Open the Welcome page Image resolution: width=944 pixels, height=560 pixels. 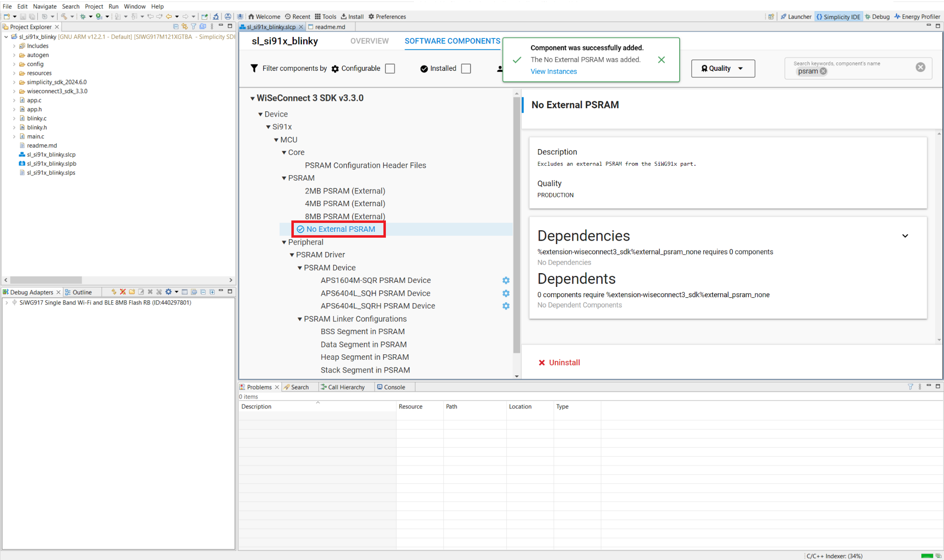(x=264, y=17)
